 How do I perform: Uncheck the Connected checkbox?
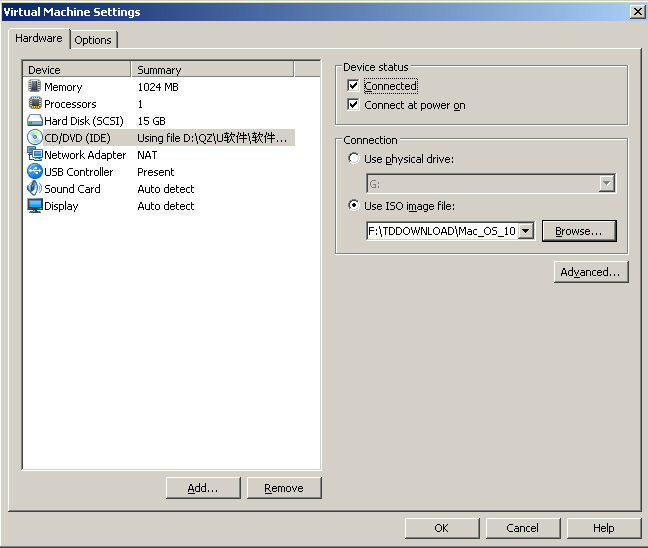353,86
